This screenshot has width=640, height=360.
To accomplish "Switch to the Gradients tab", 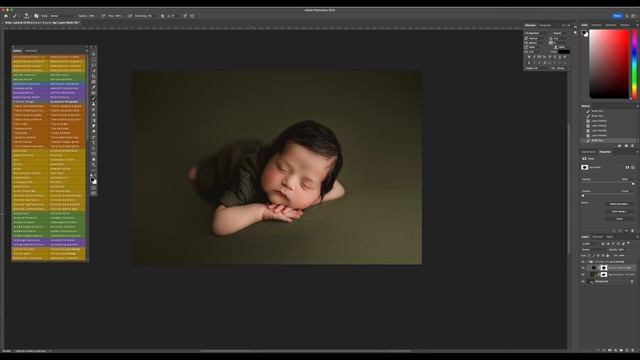I will click(611, 25).
